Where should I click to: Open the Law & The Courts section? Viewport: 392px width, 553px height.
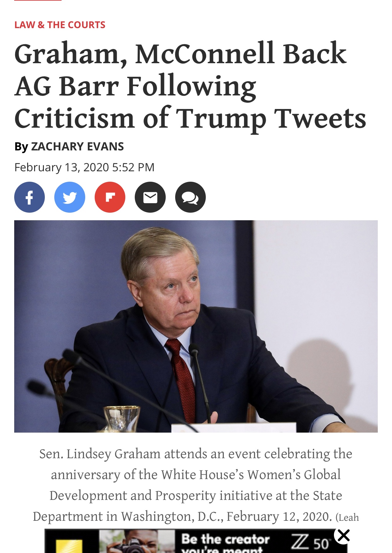coord(60,25)
